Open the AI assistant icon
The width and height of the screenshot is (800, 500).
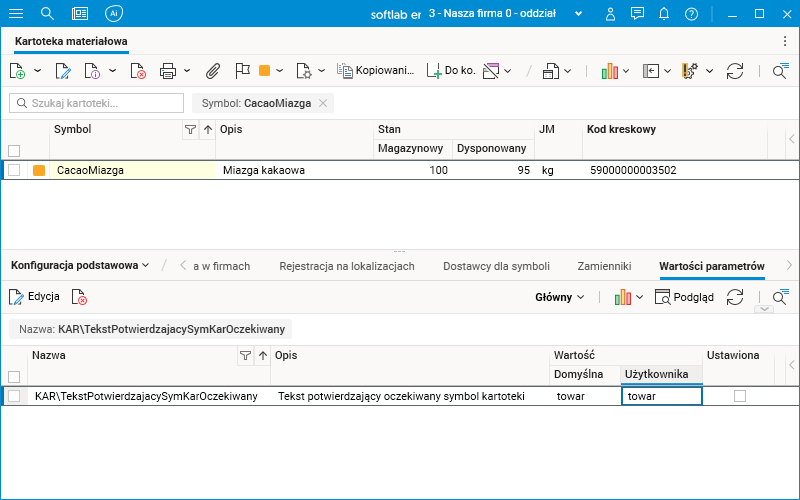tap(114, 13)
